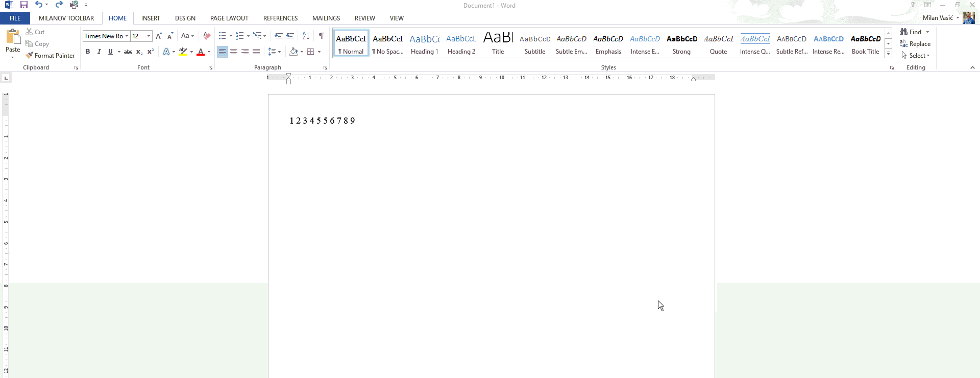This screenshot has width=980, height=378.
Task: Clear all formatting with the eraser icon
Action: point(207,36)
